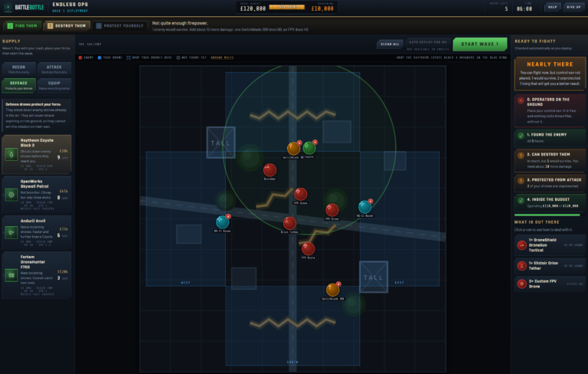Click the 'Not quite enough firepower.' message
The width and height of the screenshot is (588, 374).
click(x=180, y=23)
